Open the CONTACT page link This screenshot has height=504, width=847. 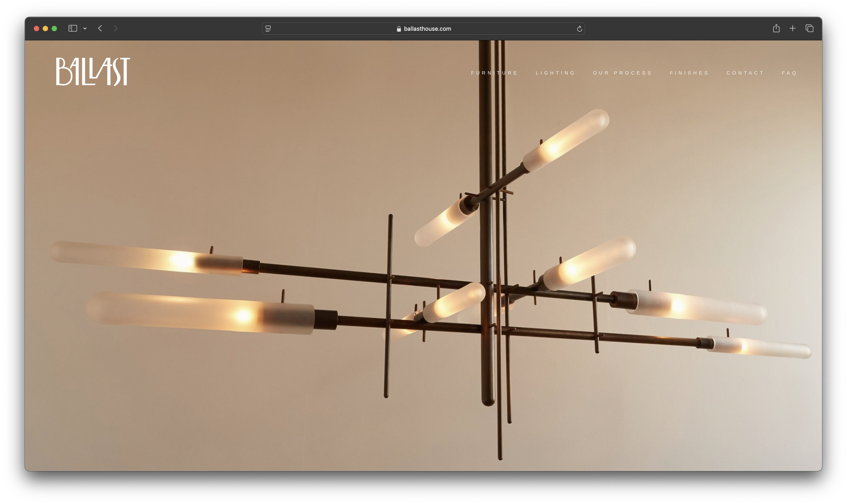pos(745,73)
